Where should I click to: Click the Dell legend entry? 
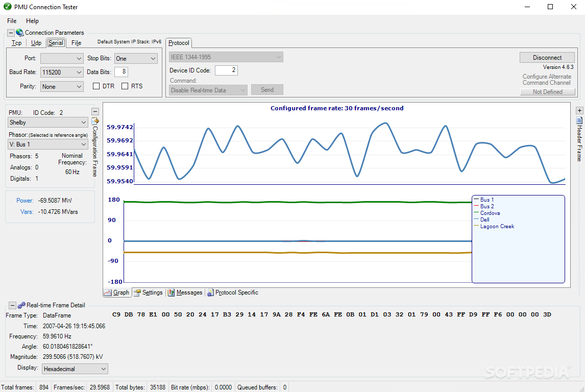[481, 220]
